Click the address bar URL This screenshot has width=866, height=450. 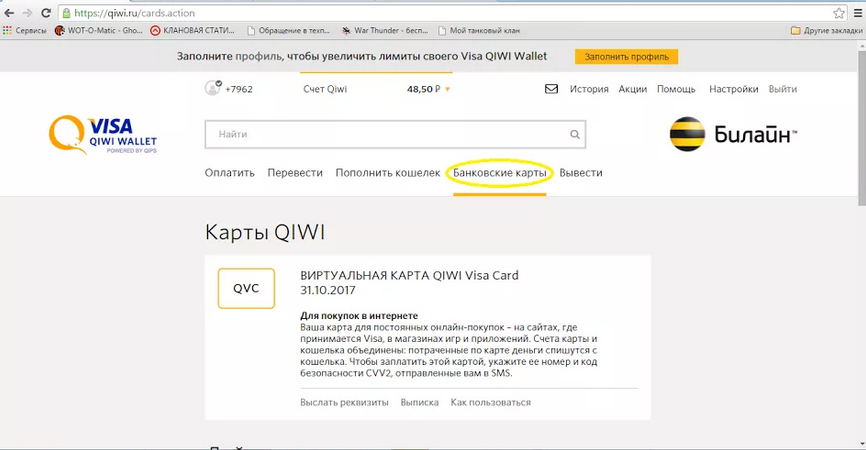tap(135, 13)
